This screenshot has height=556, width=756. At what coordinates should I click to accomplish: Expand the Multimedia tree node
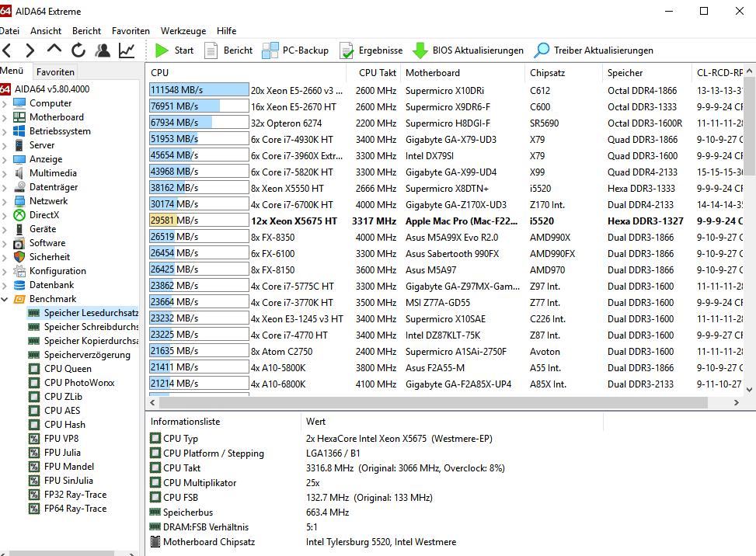(x=5, y=173)
